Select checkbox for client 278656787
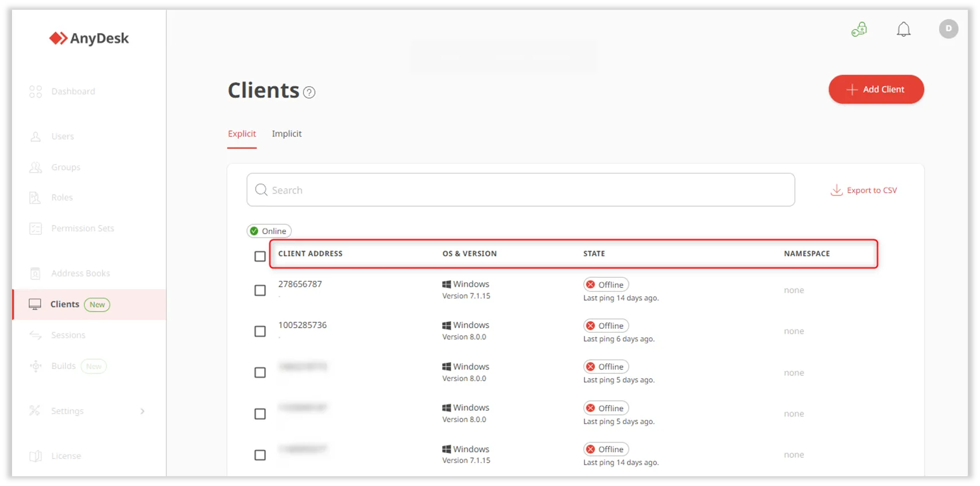This screenshot has height=486, width=980. (260, 290)
